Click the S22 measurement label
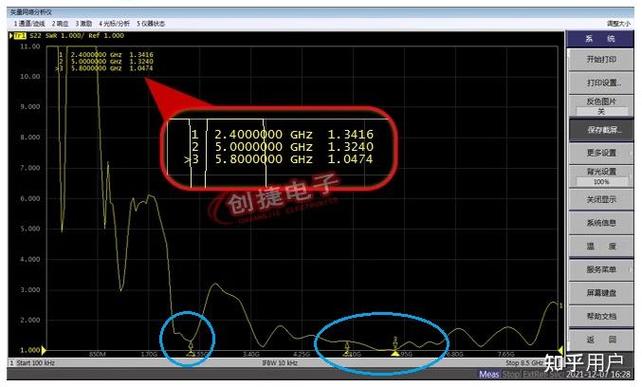The width and height of the screenshot is (642, 387). (x=36, y=36)
